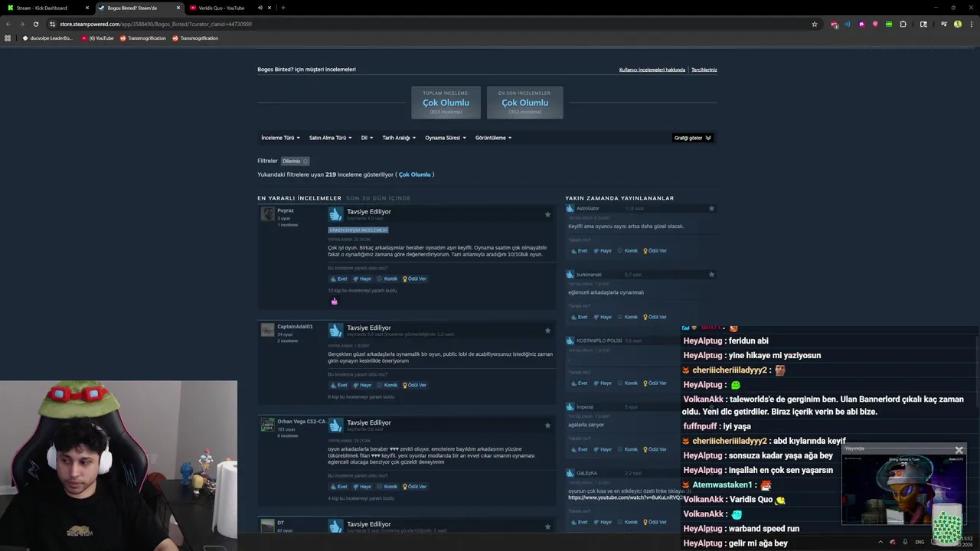980x551 pixels.
Task: Open the first Transmogrification bookmark
Action: 142,37
